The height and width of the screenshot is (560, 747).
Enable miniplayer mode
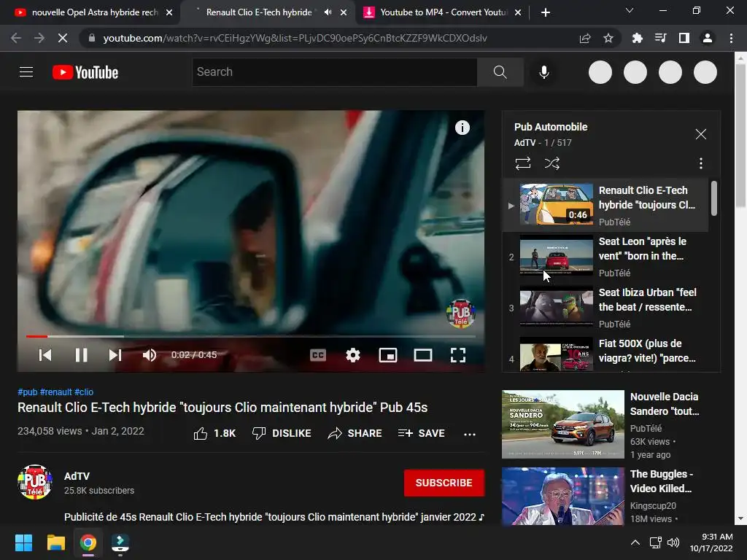pyautogui.click(x=388, y=355)
